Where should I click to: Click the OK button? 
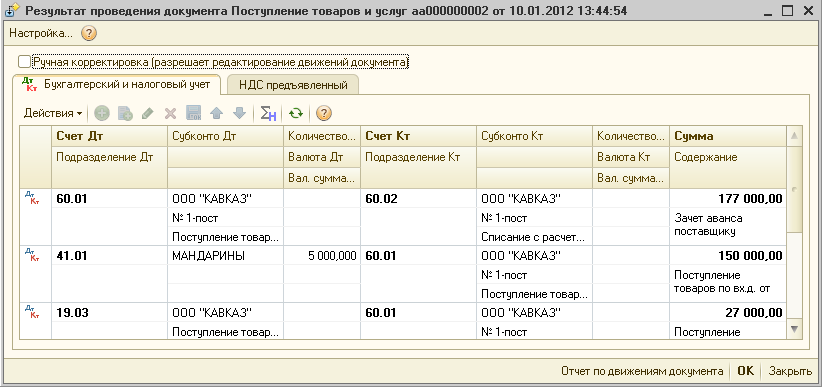[x=745, y=371]
